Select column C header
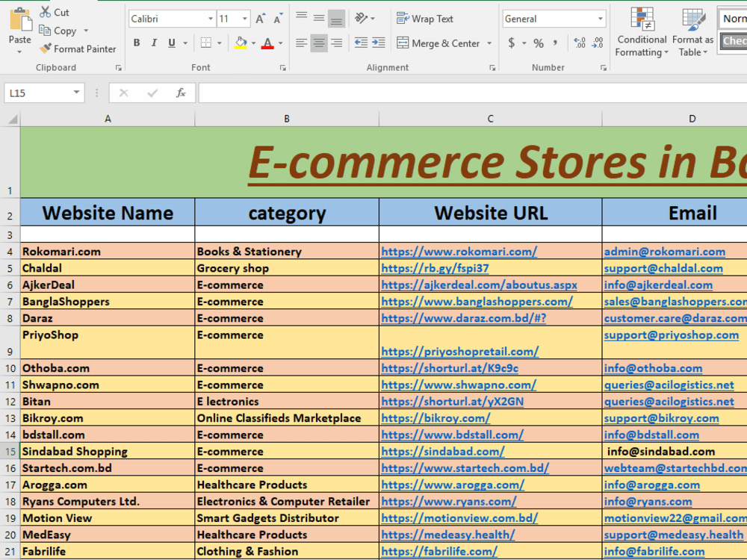747x560 pixels. point(490,119)
